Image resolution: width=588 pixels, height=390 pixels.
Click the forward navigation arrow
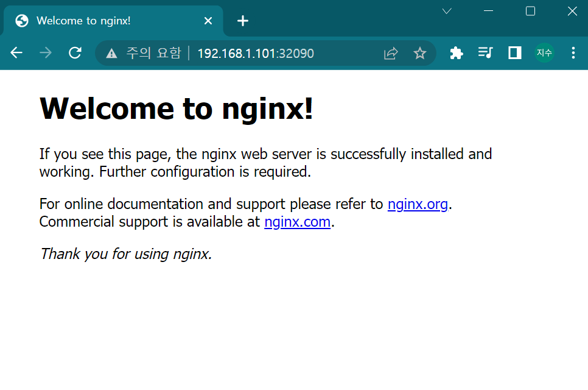[46, 53]
